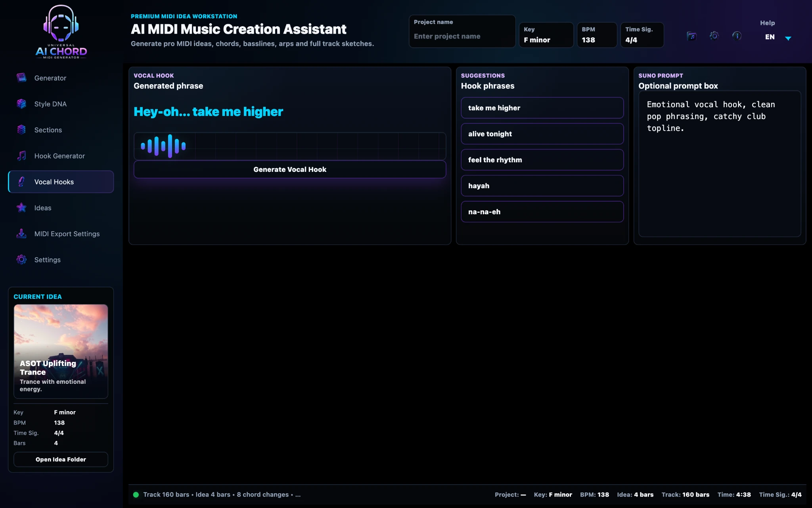The image size is (812, 508).
Task: Open the info icon in header
Action: click(737, 36)
